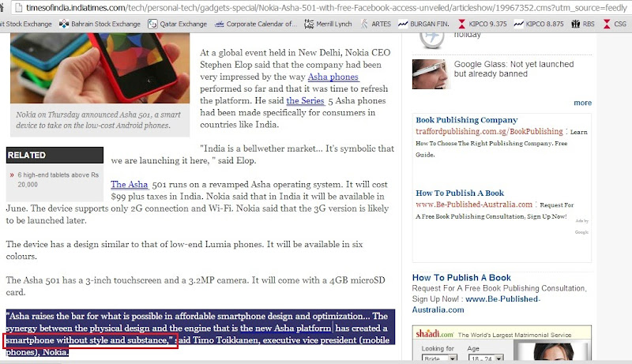Select the browser address bar URL
This screenshot has width=632, height=364.
(326, 8)
